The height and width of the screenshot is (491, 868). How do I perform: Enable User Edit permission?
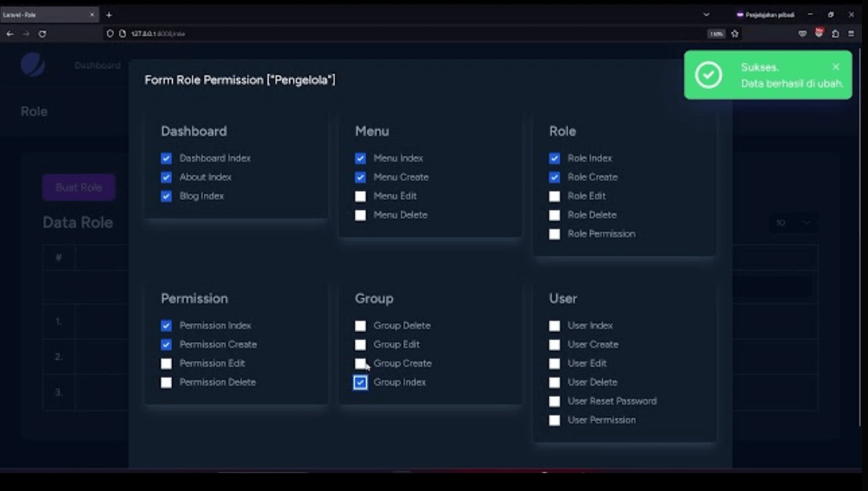pyautogui.click(x=554, y=364)
